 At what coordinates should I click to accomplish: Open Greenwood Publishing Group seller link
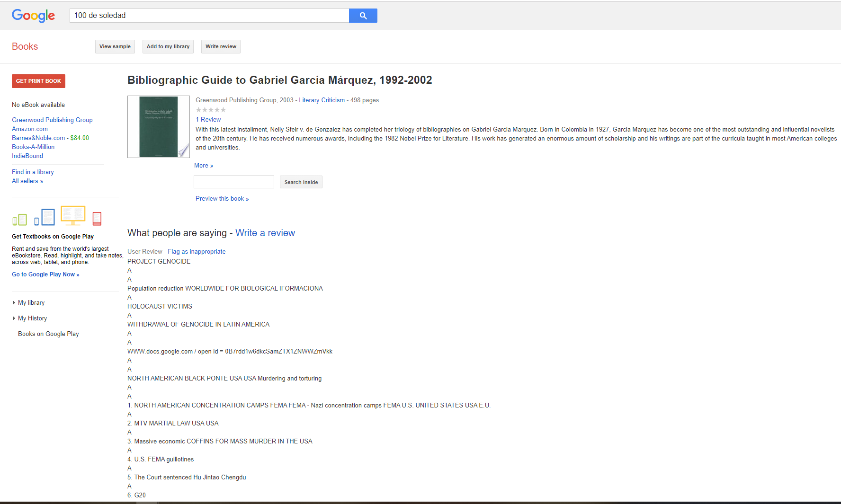52,120
